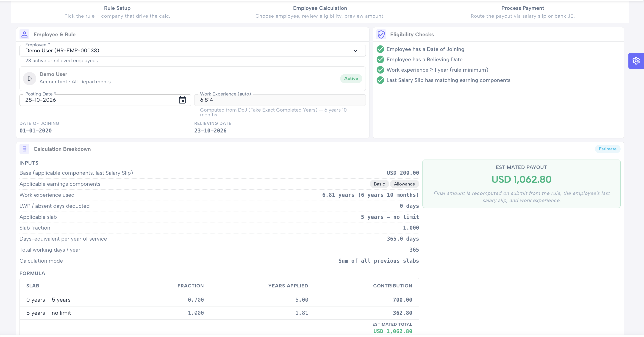Click the green check for Relieving Date
Image resolution: width=644 pixels, height=337 pixels.
click(x=380, y=59)
